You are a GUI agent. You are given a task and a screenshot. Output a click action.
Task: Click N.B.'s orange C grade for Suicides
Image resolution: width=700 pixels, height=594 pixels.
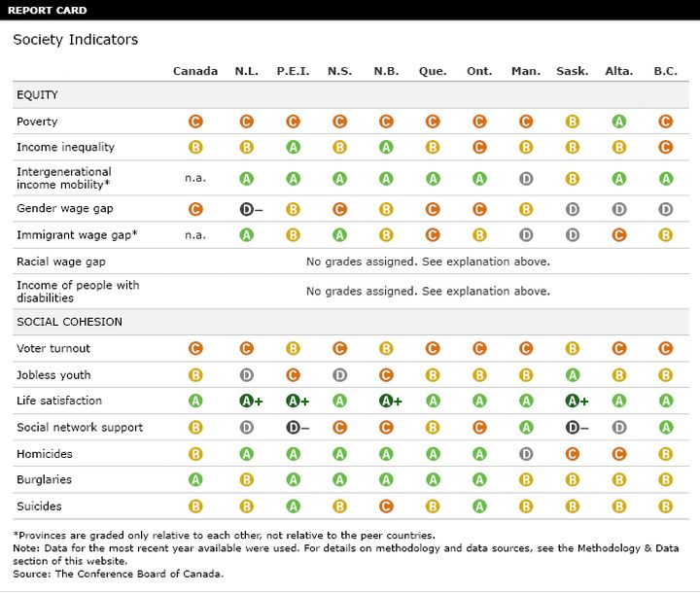tap(386, 507)
